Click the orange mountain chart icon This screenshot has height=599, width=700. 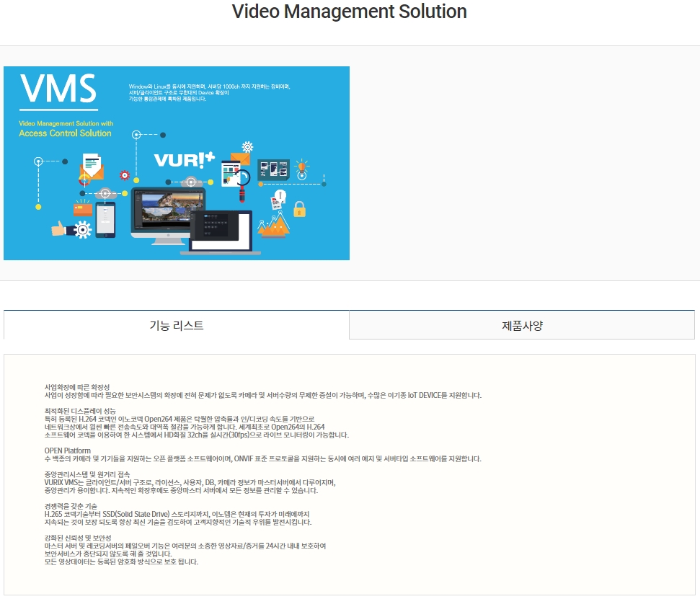[x=274, y=223]
